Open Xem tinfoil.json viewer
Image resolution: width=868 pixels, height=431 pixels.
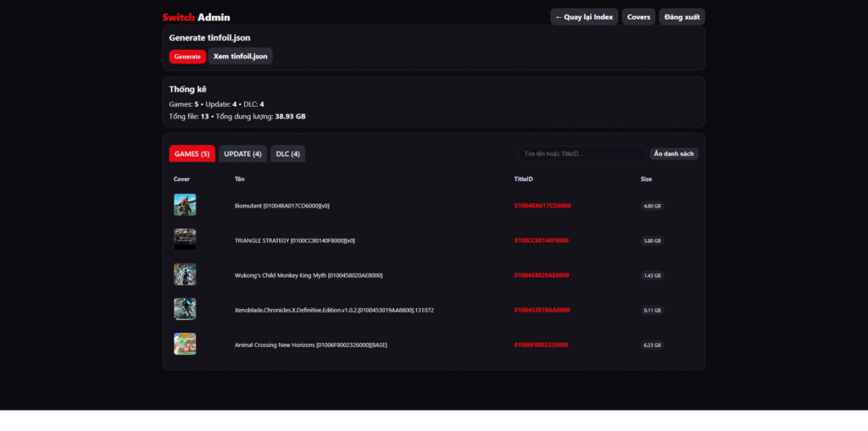coord(241,56)
